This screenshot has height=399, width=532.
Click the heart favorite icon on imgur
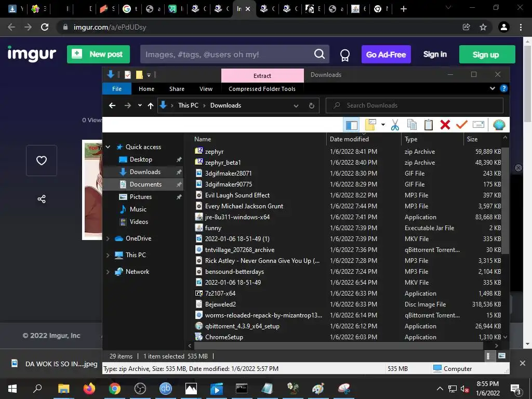pos(42,161)
